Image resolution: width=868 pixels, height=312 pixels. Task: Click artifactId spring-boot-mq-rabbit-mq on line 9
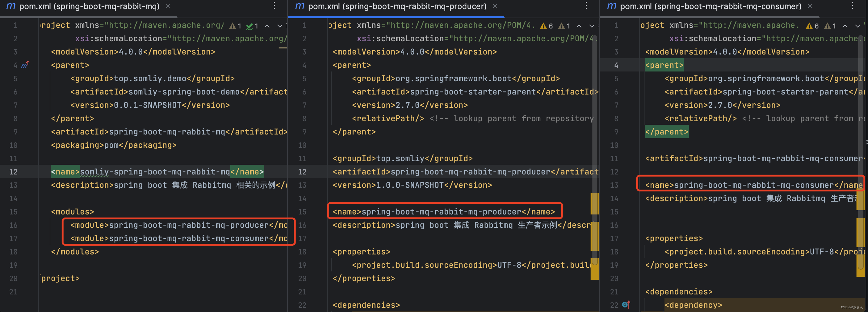click(169, 132)
